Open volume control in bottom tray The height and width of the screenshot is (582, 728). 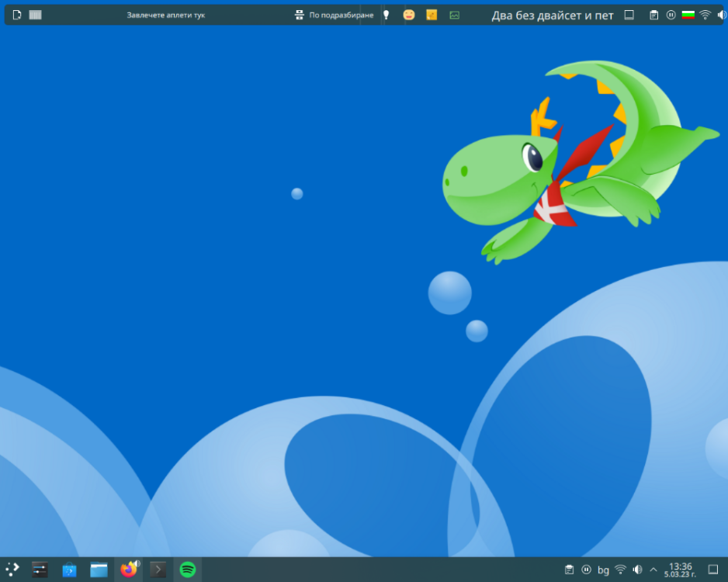coord(637,570)
